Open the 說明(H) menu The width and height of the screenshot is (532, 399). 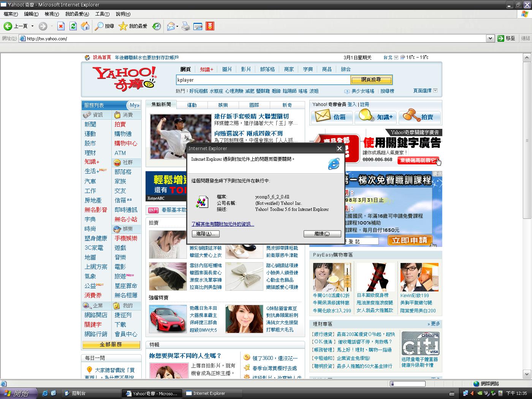coord(123,14)
